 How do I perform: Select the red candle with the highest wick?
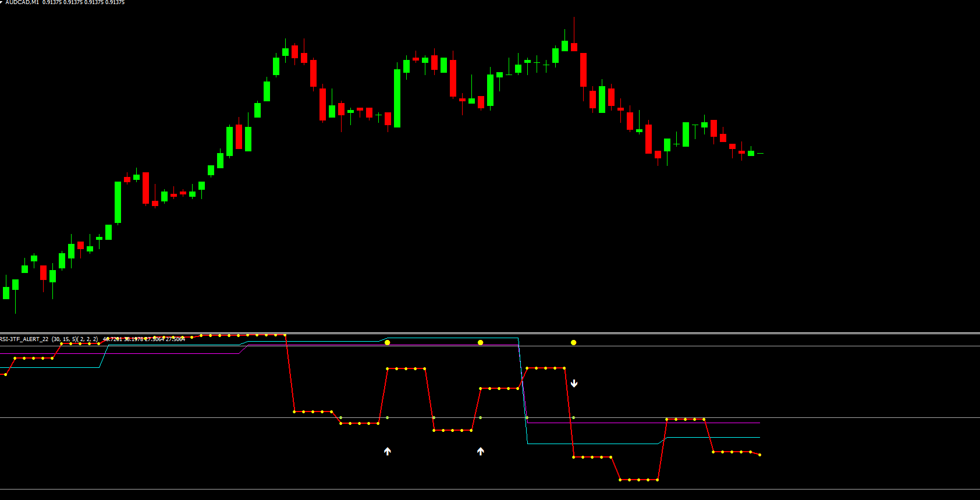[x=574, y=47]
